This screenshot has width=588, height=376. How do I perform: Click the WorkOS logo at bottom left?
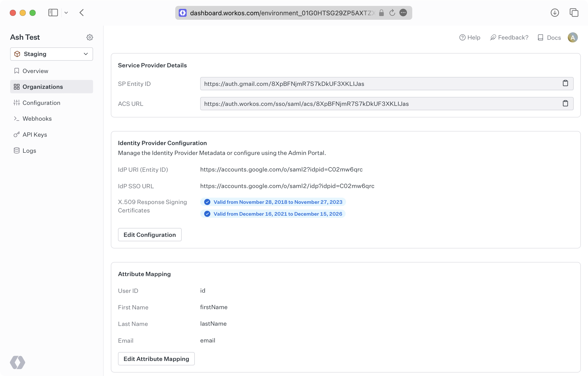click(x=18, y=362)
